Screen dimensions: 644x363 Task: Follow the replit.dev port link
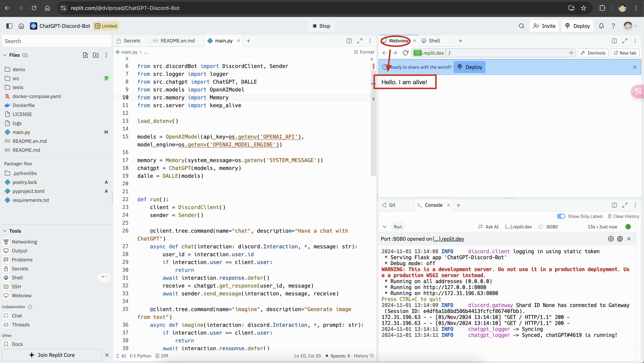pyautogui.click(x=448, y=239)
